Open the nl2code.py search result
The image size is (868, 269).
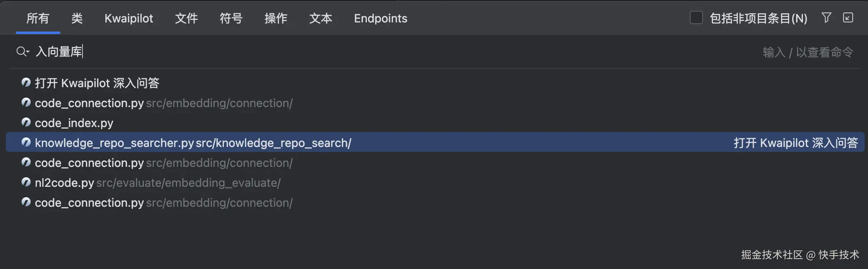[x=65, y=183]
